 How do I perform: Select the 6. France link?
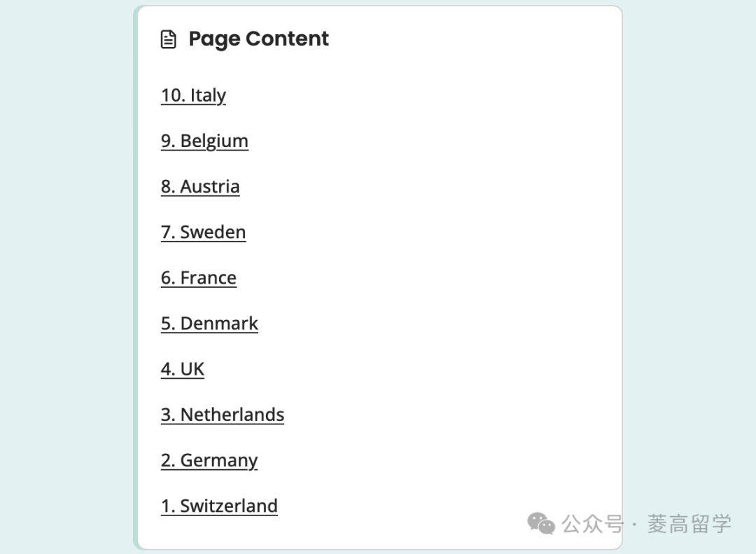point(199,278)
